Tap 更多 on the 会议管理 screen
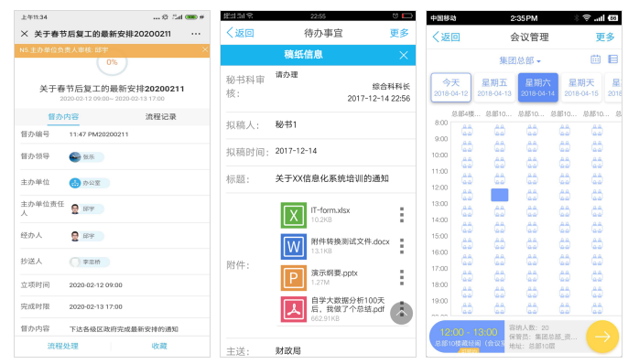The image size is (628, 364). (x=605, y=37)
